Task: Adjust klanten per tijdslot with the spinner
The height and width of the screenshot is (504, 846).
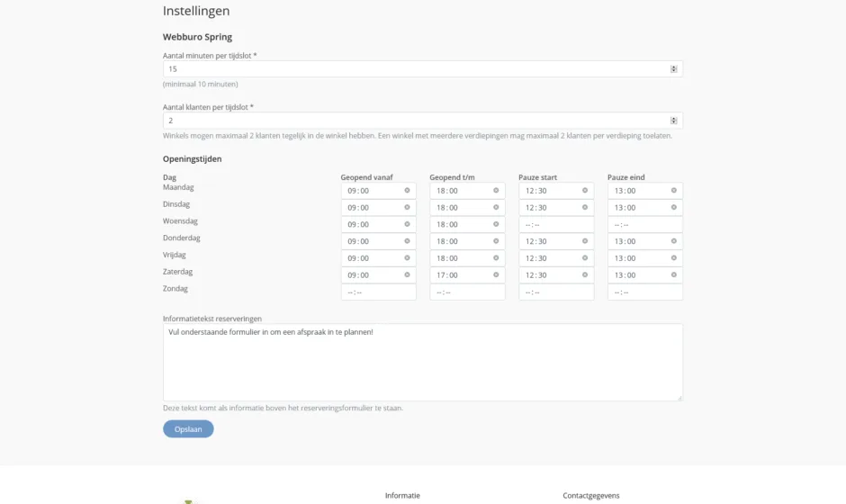Action: [x=674, y=121]
